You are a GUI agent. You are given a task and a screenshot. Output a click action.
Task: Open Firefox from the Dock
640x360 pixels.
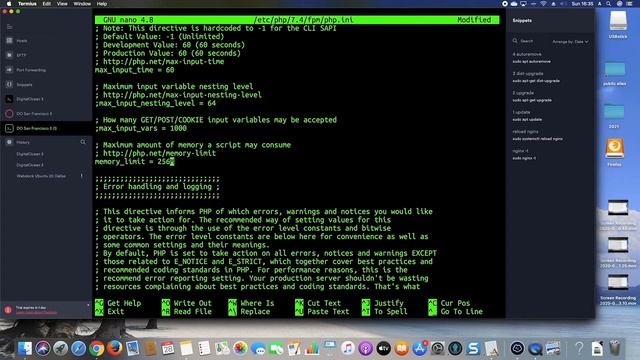point(114,348)
